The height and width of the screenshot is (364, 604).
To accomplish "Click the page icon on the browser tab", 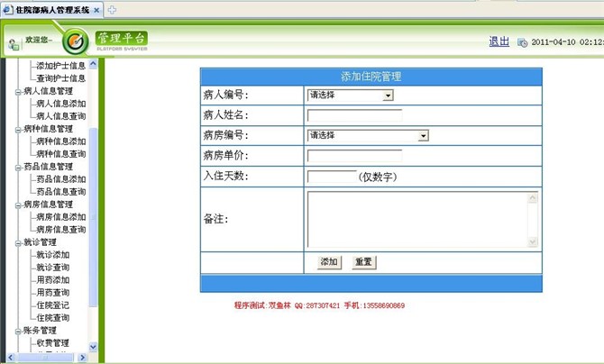I will point(8,10).
